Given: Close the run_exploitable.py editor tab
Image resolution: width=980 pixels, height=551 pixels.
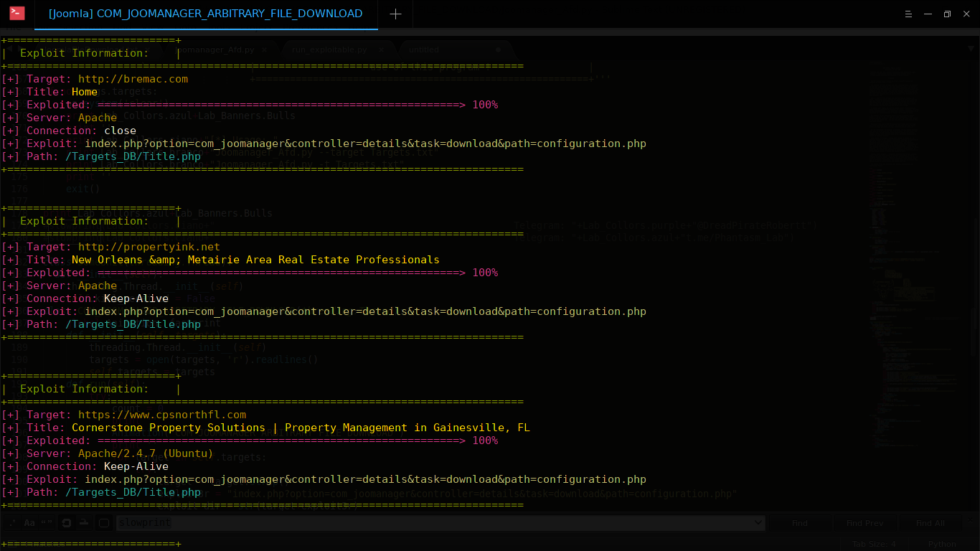Looking at the screenshot, I should [x=382, y=50].
